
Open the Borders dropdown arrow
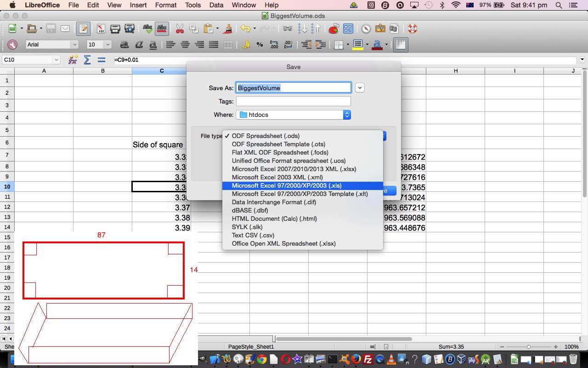[348, 45]
